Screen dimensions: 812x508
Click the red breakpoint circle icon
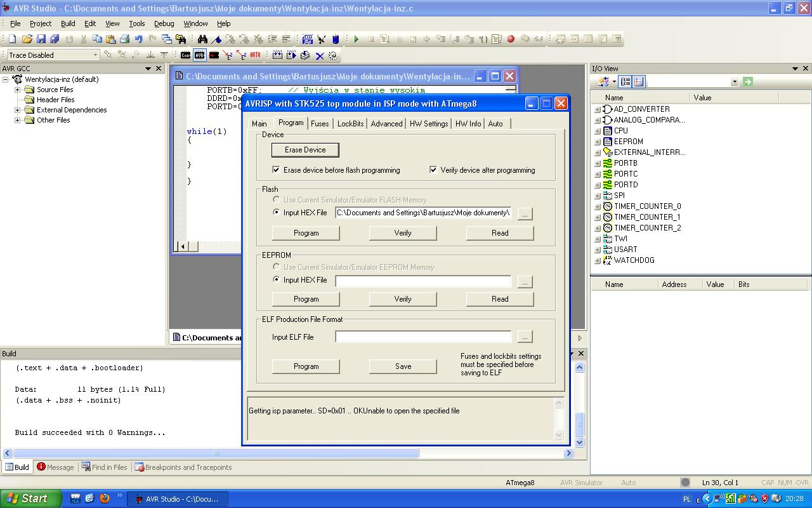[x=511, y=39]
